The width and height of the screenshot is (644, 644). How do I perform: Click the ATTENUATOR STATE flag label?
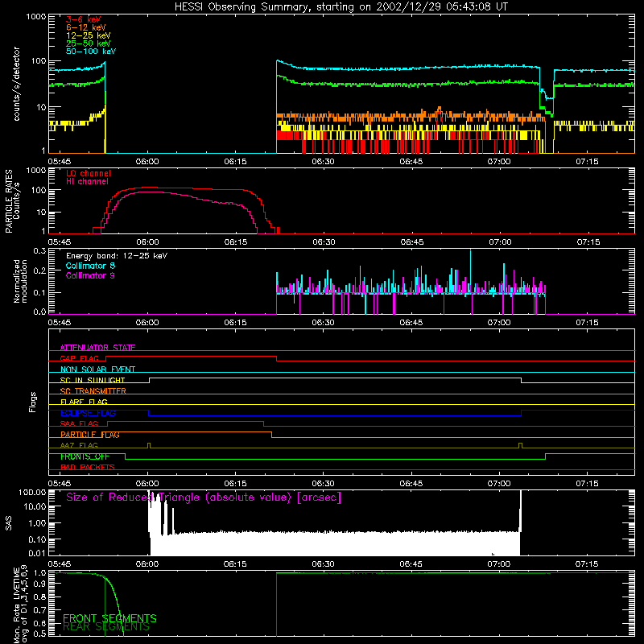[x=97, y=348]
